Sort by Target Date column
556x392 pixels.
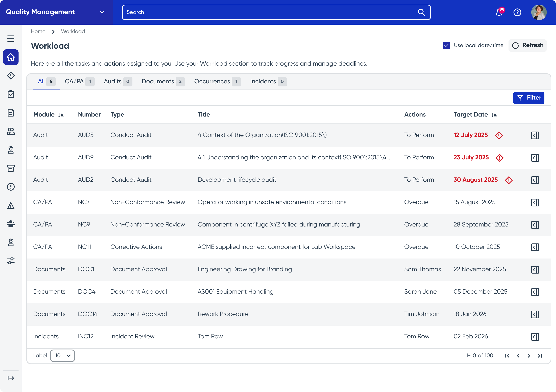pos(494,115)
